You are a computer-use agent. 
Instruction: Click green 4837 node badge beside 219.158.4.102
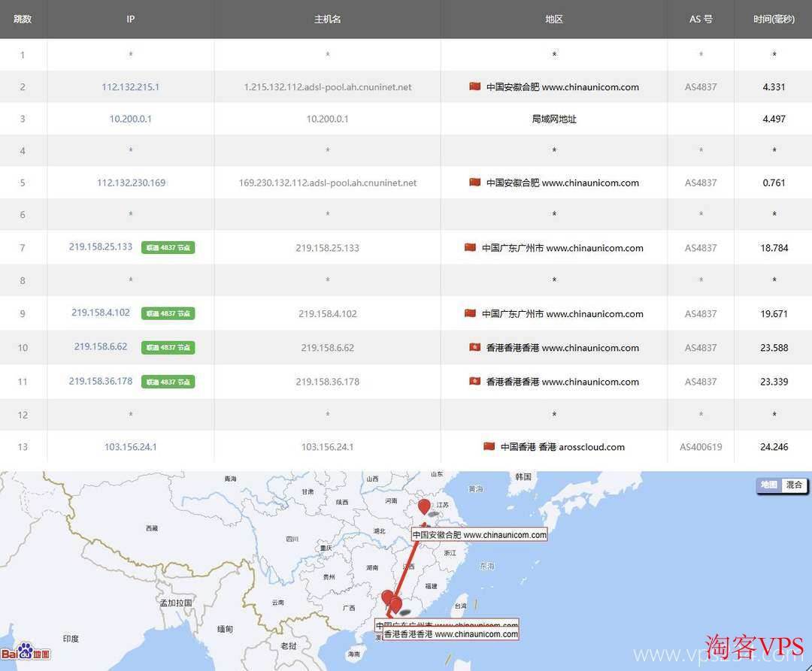click(x=168, y=313)
